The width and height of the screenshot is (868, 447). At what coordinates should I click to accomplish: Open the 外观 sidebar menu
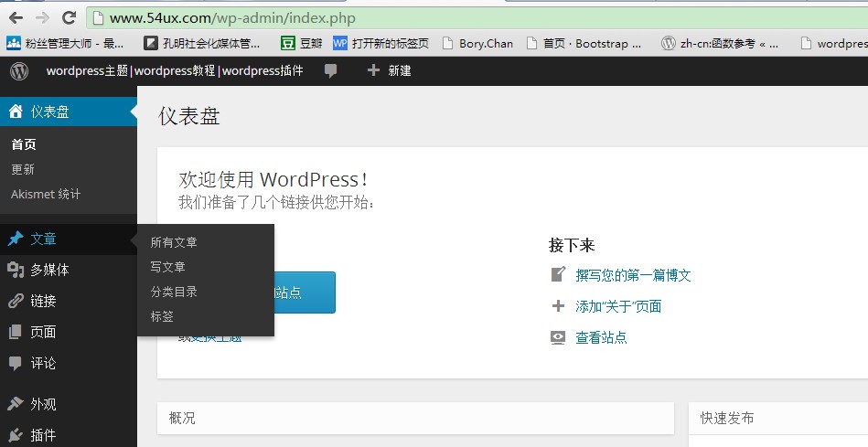coord(68,404)
